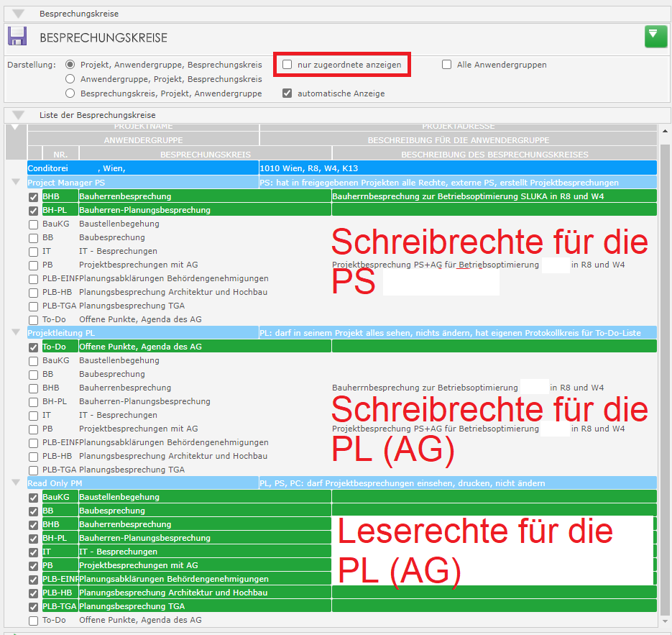672x635 pixels.
Task: Enable Alle Anwendergruppen checkbox
Action: click(446, 64)
